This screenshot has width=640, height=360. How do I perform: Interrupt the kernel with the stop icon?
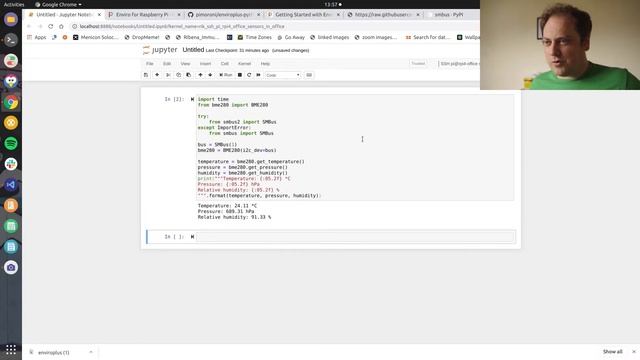point(240,75)
